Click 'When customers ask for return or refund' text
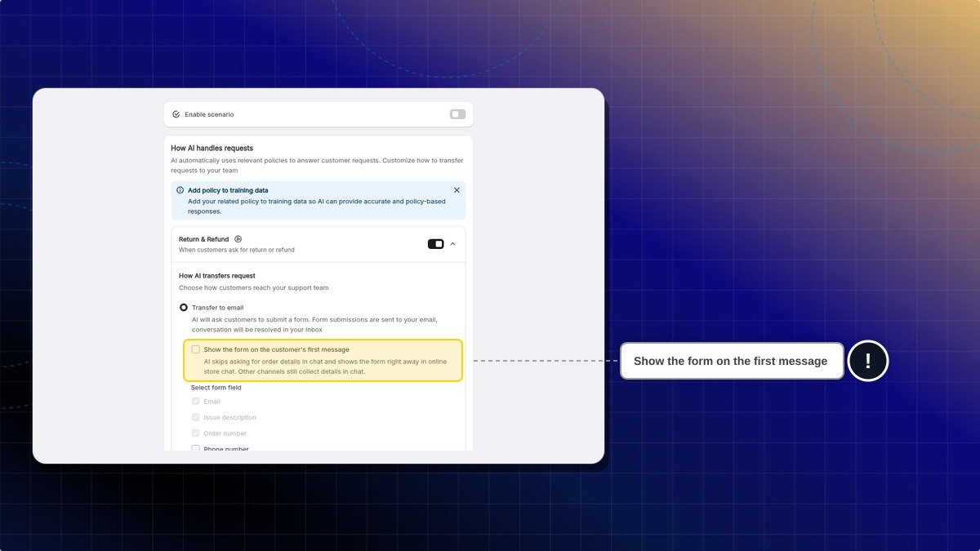Screen dimensions: 980x551 237,250
